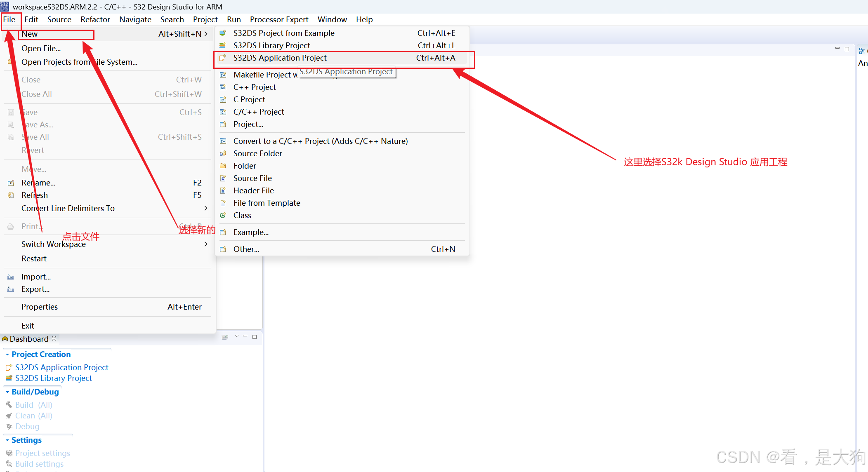Click the Refresh icon in File menu

point(11,195)
